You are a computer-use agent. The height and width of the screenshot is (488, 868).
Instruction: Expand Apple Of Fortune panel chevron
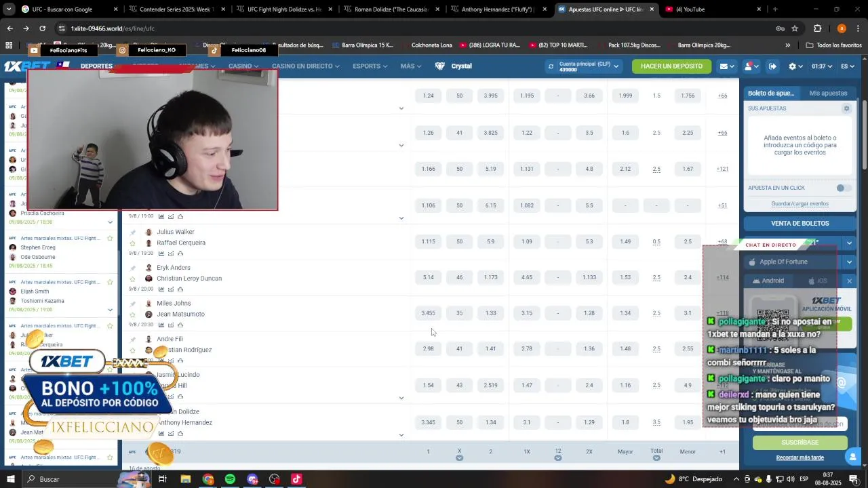[849, 262]
